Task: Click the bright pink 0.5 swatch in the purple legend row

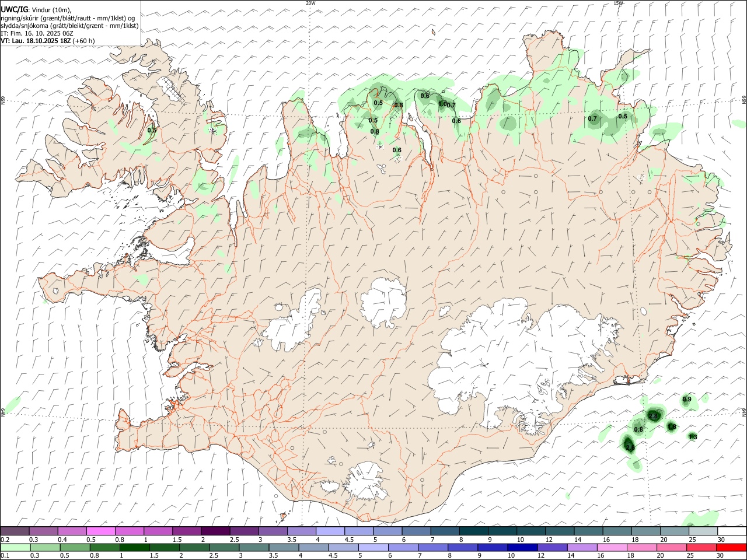Action: [100, 531]
